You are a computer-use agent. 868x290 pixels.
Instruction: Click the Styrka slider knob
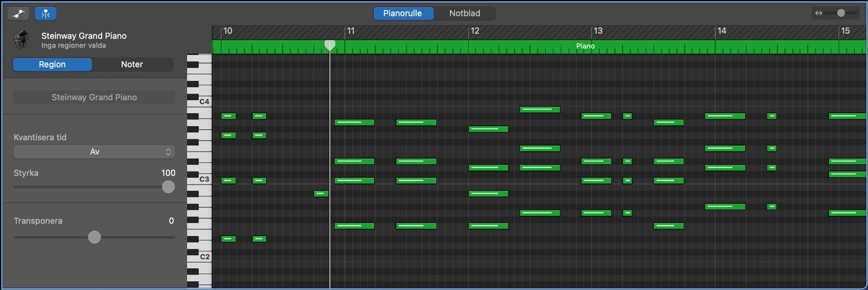tap(168, 187)
